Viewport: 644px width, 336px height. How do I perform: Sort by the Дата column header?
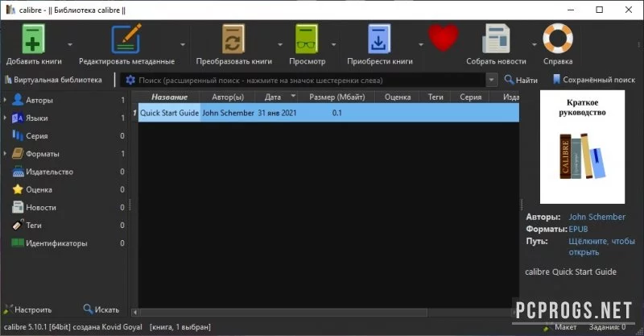pos(276,97)
